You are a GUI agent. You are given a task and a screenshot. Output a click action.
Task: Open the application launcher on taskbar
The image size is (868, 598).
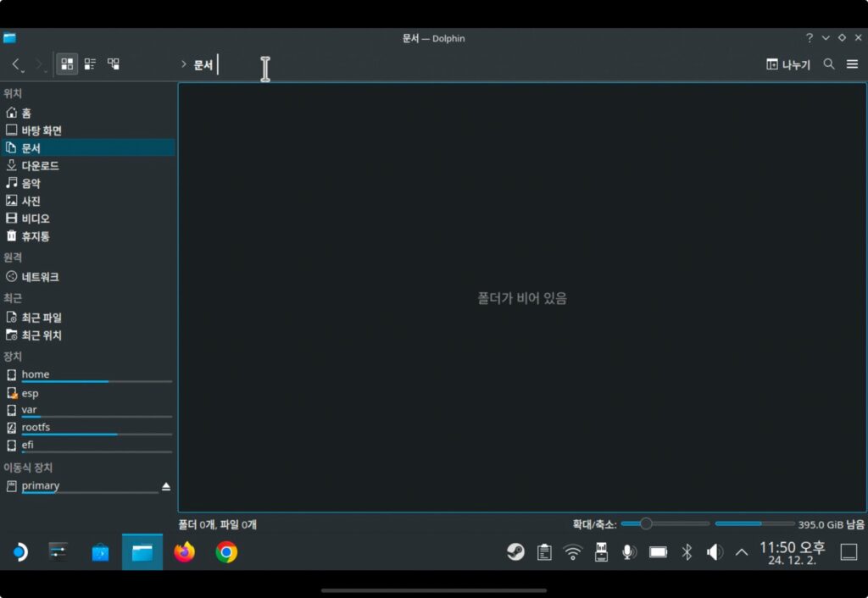click(20, 552)
